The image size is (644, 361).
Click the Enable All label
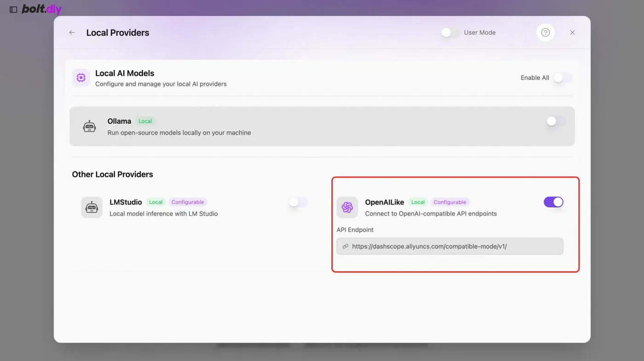(535, 78)
